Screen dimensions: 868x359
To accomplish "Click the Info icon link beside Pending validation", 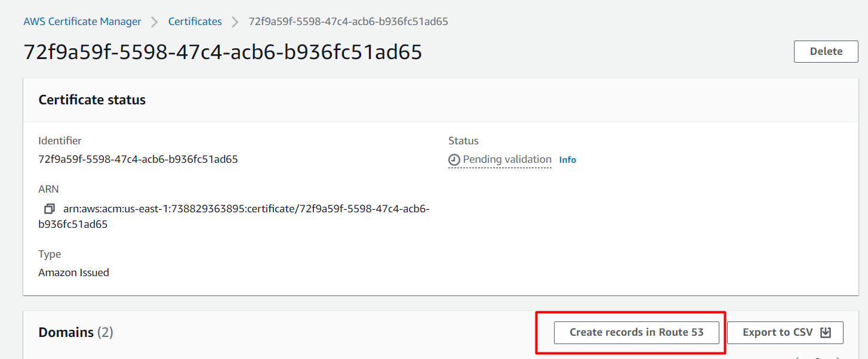I will (x=567, y=159).
